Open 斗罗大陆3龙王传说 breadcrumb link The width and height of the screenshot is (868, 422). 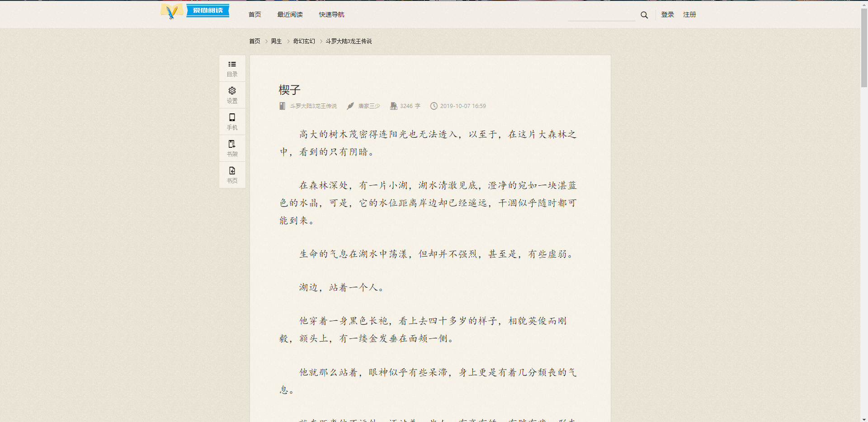point(349,41)
